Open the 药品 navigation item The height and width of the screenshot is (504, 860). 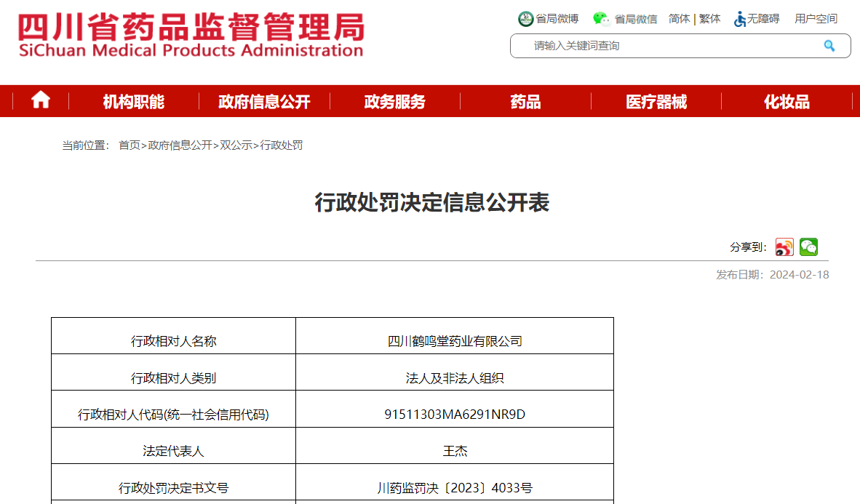pos(525,102)
